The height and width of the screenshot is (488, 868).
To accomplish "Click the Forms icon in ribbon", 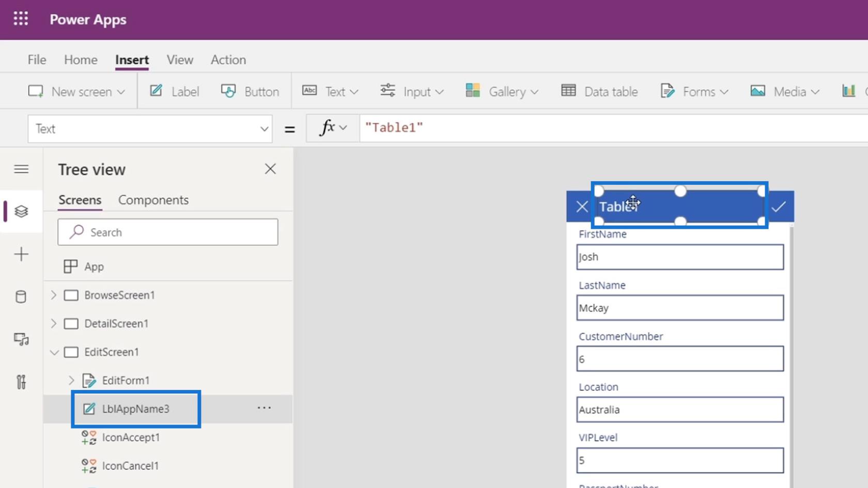I will point(668,91).
